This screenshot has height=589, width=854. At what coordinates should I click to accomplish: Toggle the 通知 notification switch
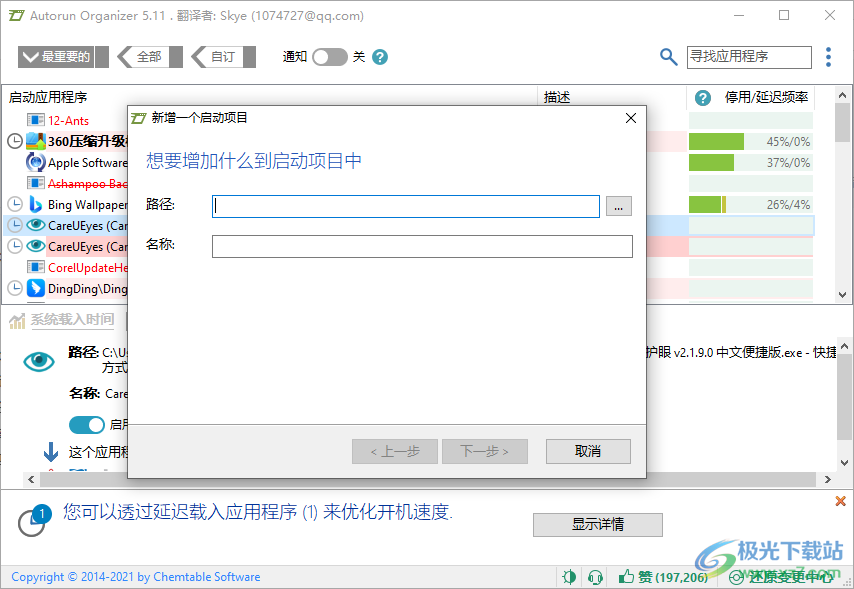[x=330, y=57]
